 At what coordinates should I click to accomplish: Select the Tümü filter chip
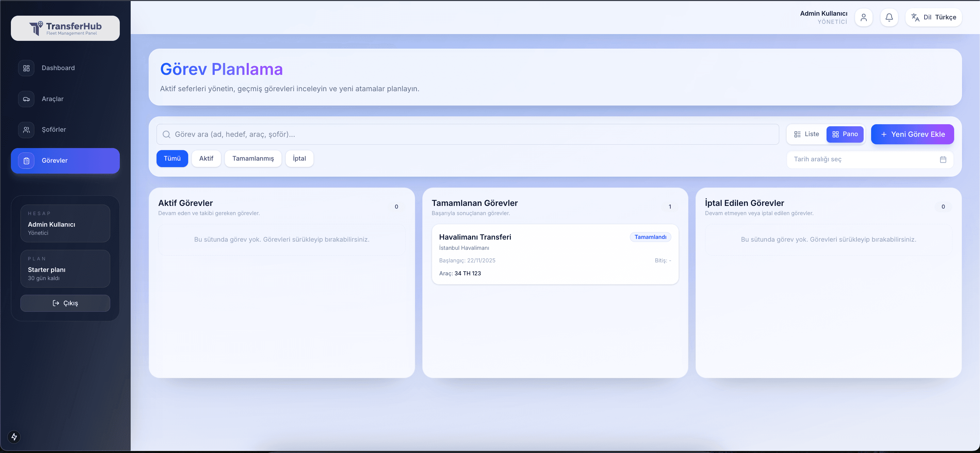click(172, 159)
